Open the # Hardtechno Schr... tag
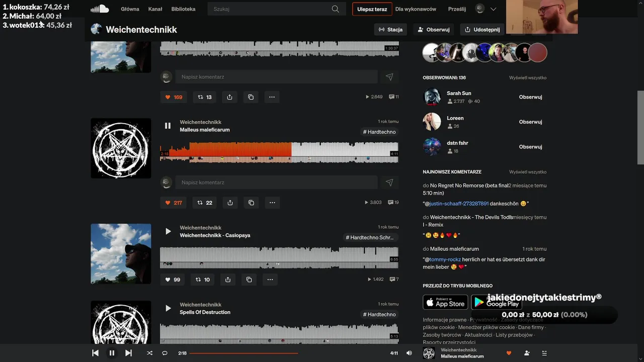 [x=371, y=237]
